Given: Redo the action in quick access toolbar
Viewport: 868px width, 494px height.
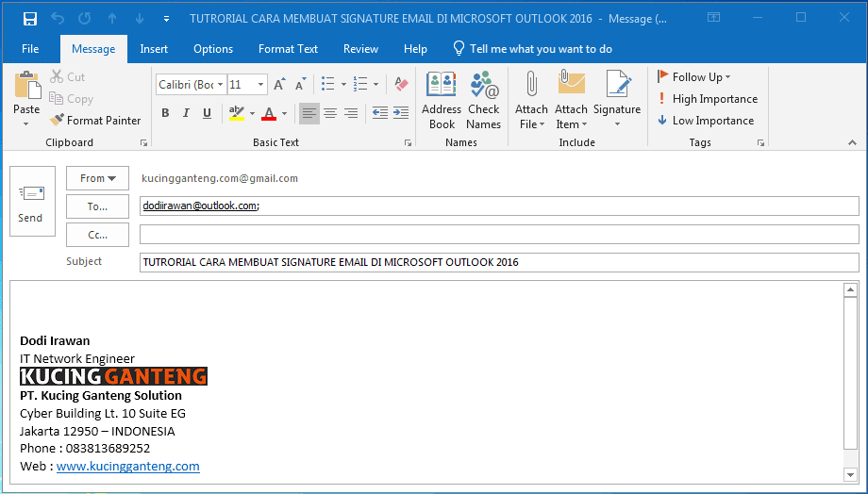Looking at the screenshot, I should click(x=85, y=18).
